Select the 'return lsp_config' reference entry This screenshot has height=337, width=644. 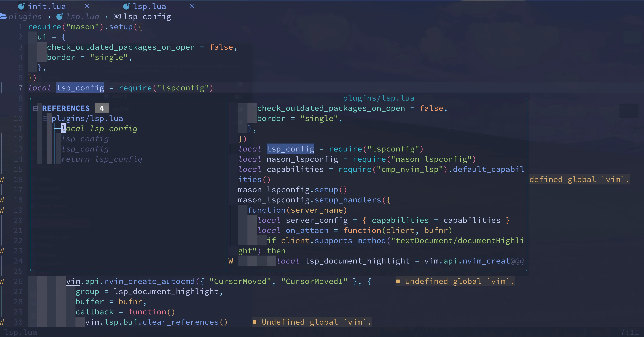102,159
